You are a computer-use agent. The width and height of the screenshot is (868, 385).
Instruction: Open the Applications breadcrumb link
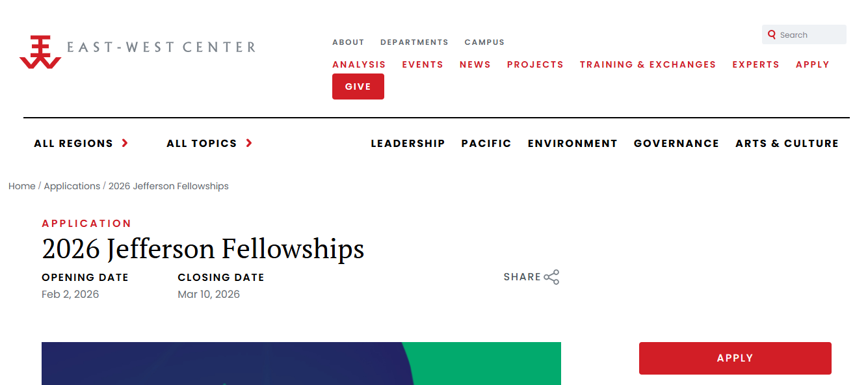(x=72, y=186)
